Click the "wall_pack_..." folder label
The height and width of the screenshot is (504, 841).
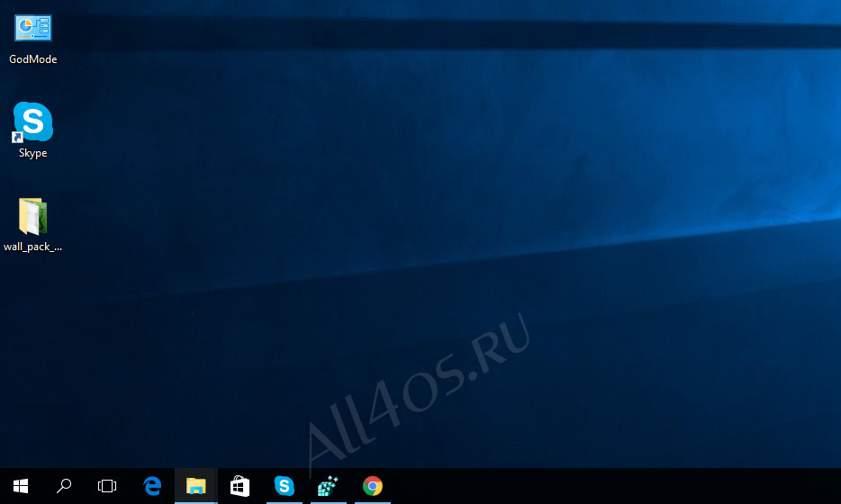[32, 247]
